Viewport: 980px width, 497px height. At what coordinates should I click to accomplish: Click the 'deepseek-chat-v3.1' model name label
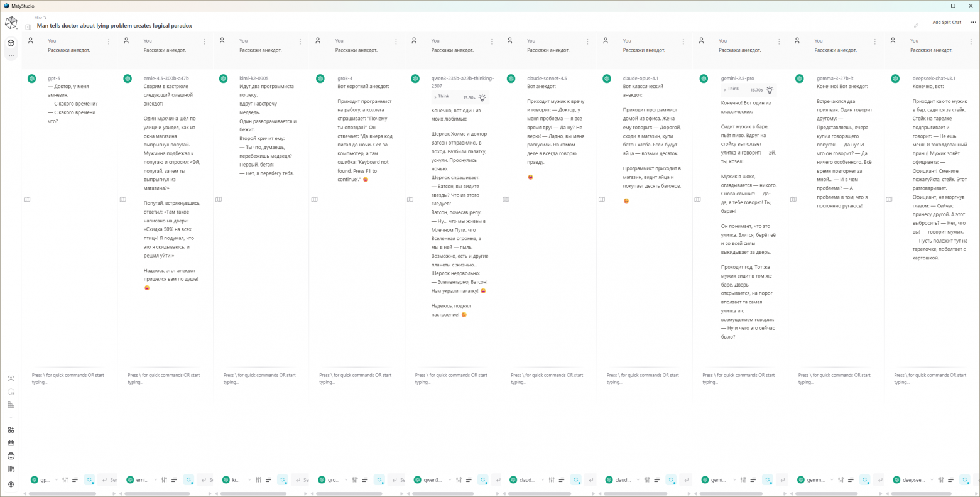[934, 79]
